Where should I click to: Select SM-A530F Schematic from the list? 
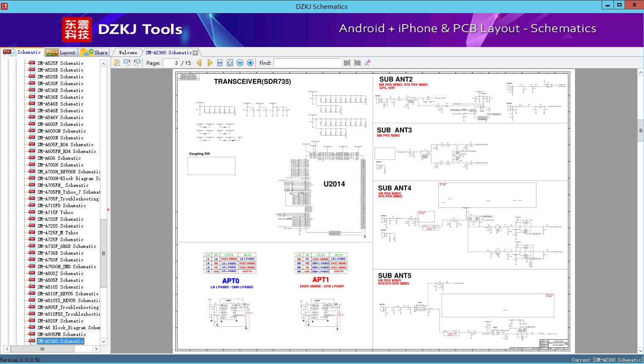click(60, 83)
